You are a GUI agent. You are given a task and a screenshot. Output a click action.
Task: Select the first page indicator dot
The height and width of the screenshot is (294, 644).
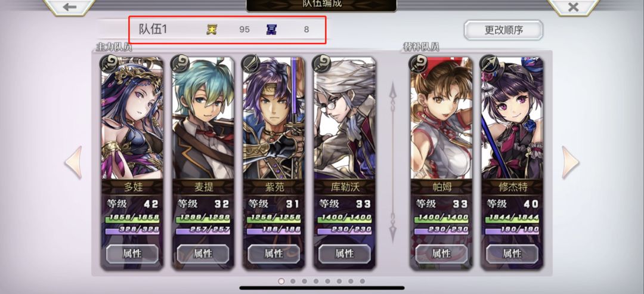tap(281, 281)
